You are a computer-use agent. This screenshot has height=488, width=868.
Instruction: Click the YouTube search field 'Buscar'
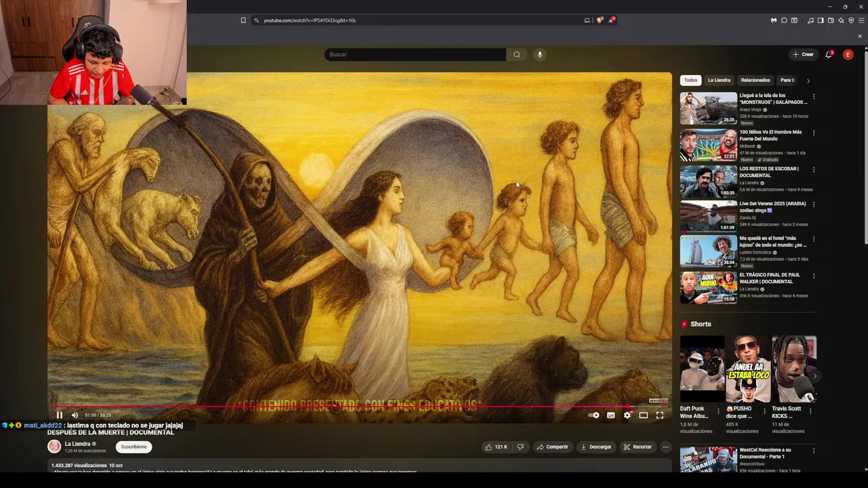click(x=415, y=54)
